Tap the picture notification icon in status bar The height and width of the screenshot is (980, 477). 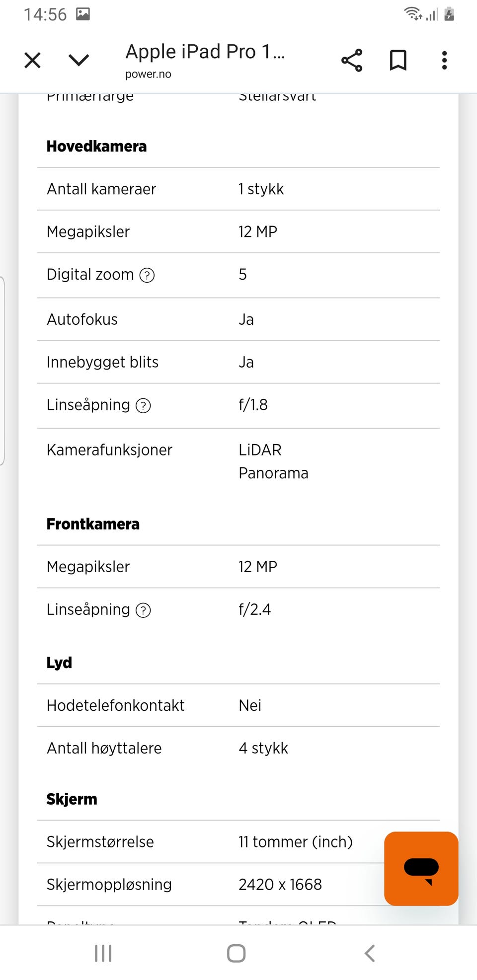[x=83, y=14]
